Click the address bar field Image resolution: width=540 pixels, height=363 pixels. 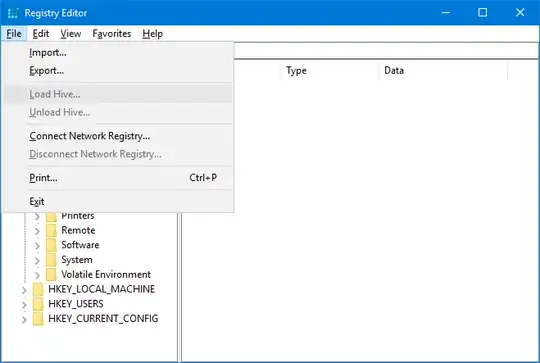point(386,51)
